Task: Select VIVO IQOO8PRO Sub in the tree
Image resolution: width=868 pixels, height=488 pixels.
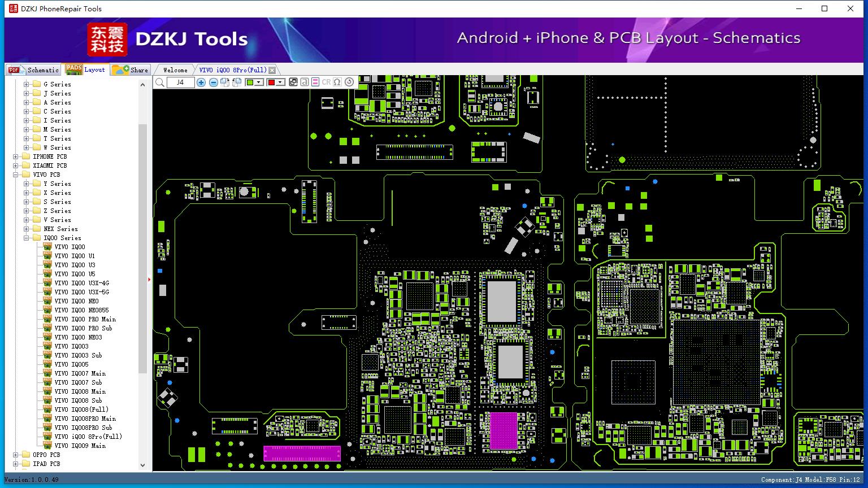Action: pos(83,428)
